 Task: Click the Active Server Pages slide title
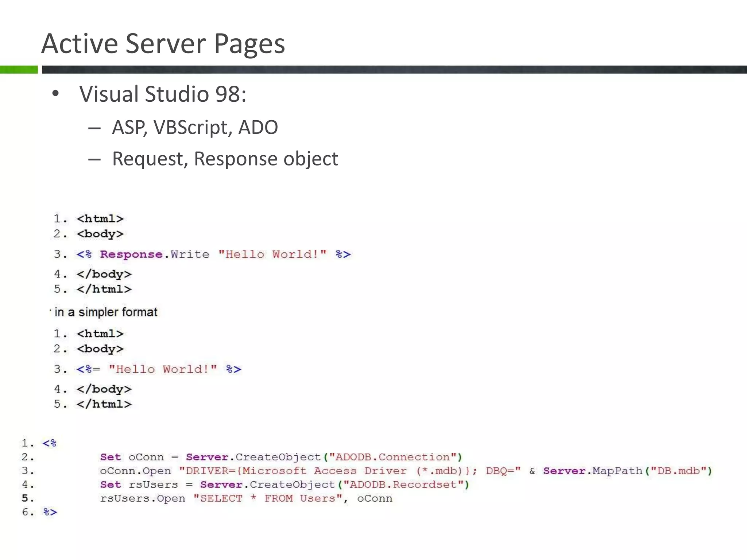163,44
